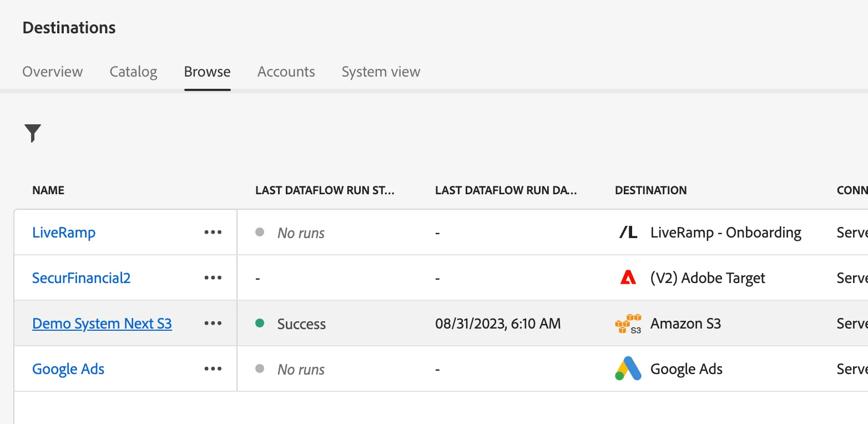Click the Amazon S3 logo icon

tap(628, 324)
